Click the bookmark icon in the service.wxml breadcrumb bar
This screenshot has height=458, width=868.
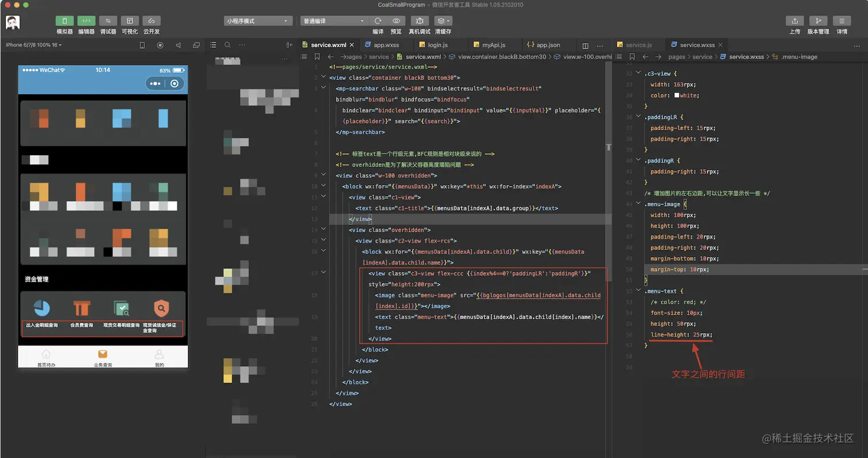coord(317,57)
